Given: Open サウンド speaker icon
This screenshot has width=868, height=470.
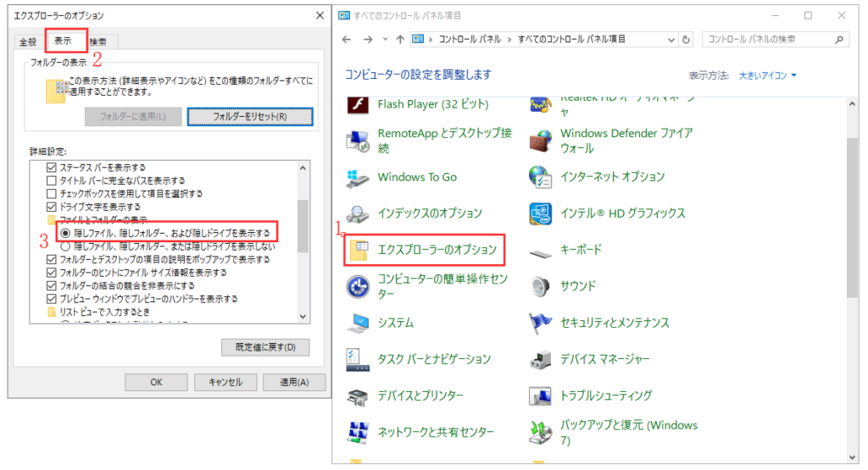Looking at the screenshot, I should [540, 287].
